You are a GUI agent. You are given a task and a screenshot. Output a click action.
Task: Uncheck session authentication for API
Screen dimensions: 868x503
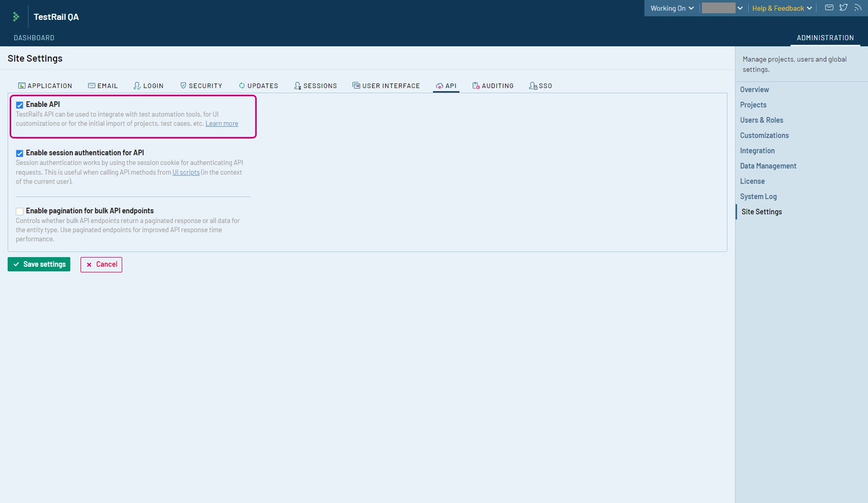click(x=20, y=153)
